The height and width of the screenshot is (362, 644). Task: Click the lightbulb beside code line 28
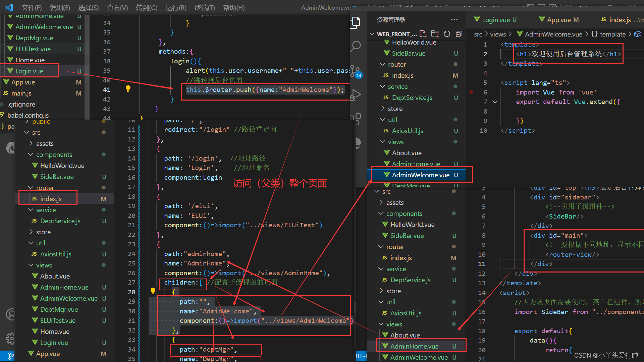153,291
